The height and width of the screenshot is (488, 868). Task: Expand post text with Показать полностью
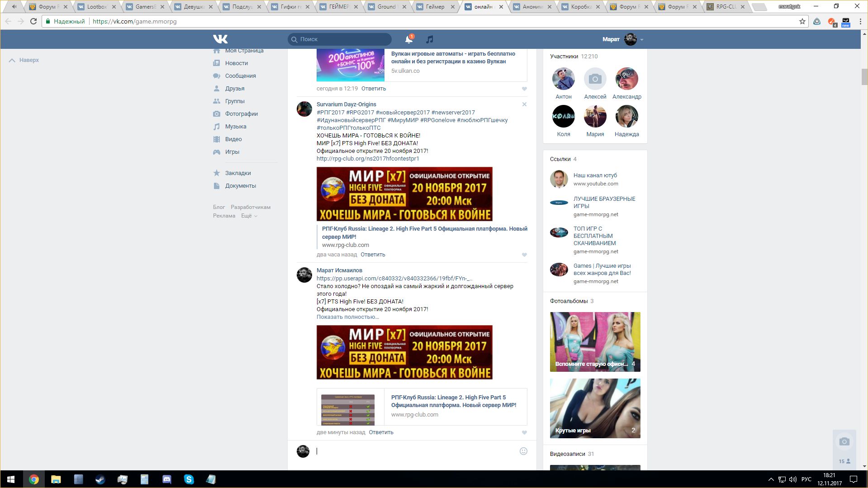(348, 317)
